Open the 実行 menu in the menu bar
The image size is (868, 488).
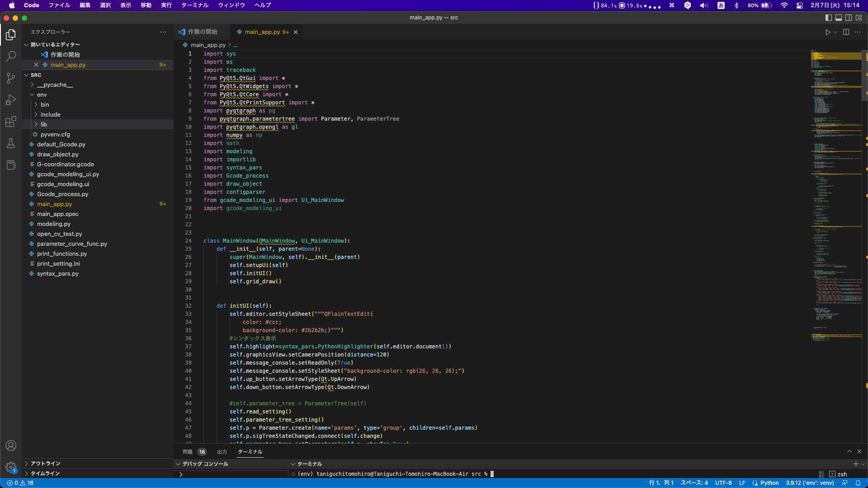[x=166, y=5]
